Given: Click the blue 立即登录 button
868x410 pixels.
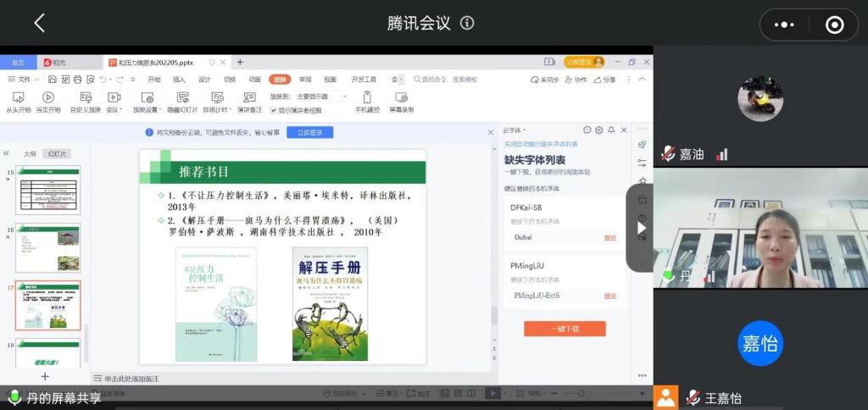Looking at the screenshot, I should point(309,133).
